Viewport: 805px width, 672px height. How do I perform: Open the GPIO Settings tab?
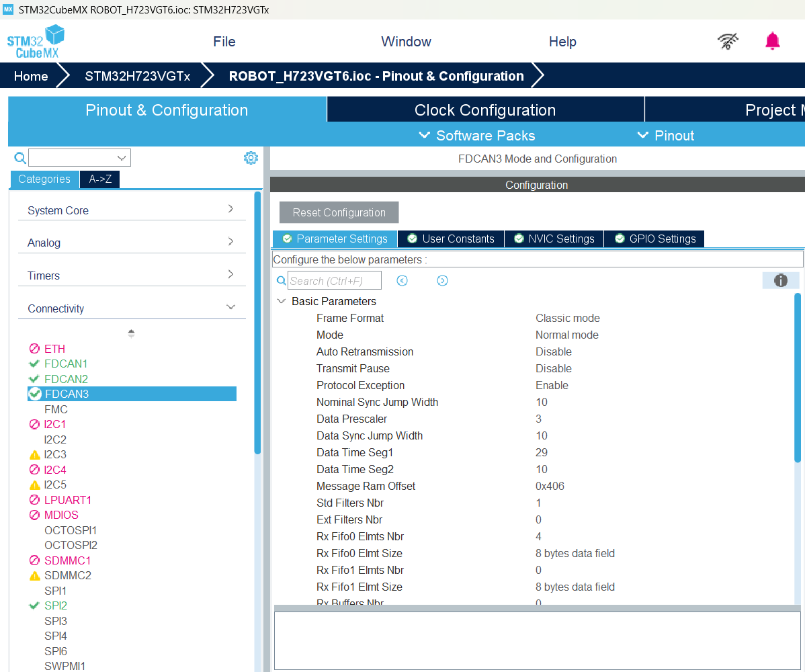(654, 239)
